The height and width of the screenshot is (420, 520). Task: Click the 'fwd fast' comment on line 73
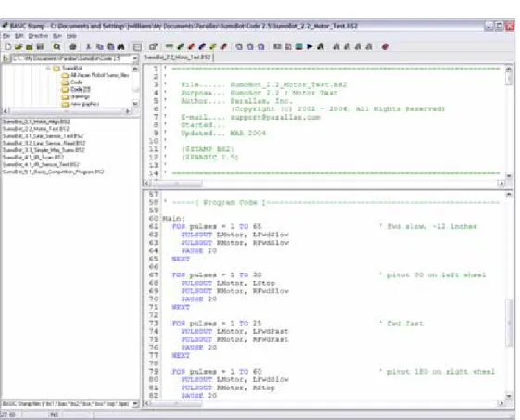pos(405,324)
